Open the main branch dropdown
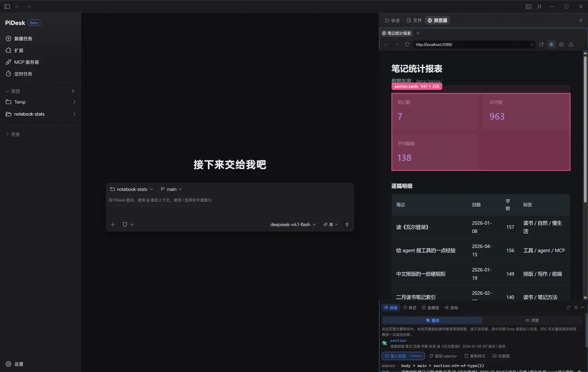The width and height of the screenshot is (588, 372). click(x=171, y=189)
